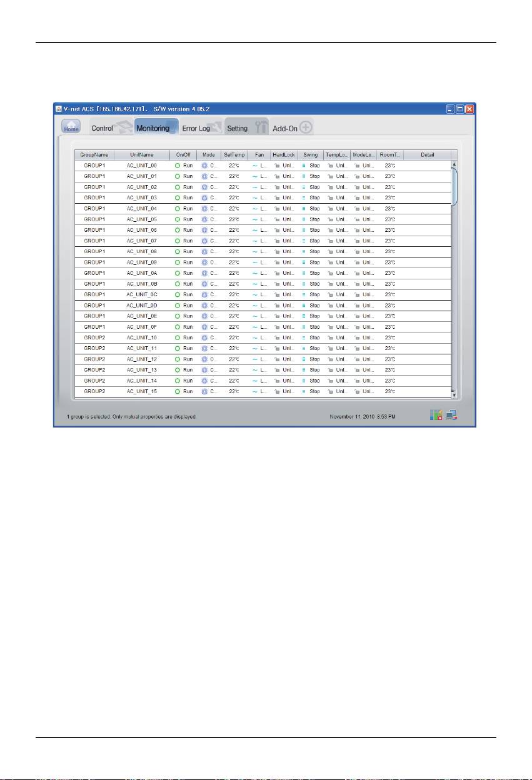Click the bar chart status icon

coord(436,416)
